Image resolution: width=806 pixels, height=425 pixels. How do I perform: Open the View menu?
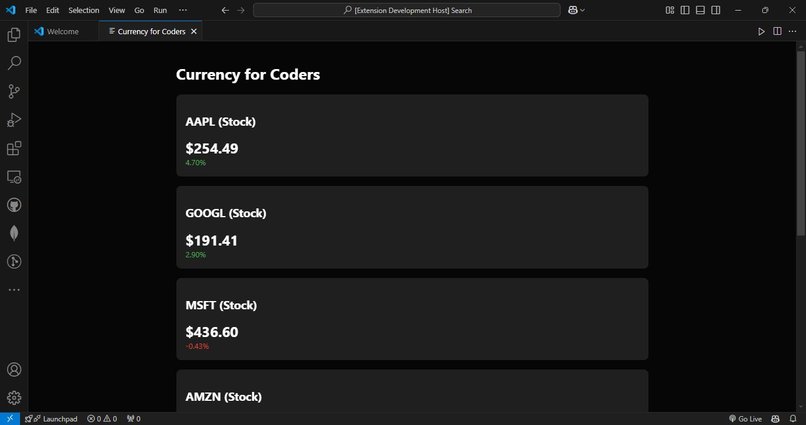pyautogui.click(x=117, y=10)
